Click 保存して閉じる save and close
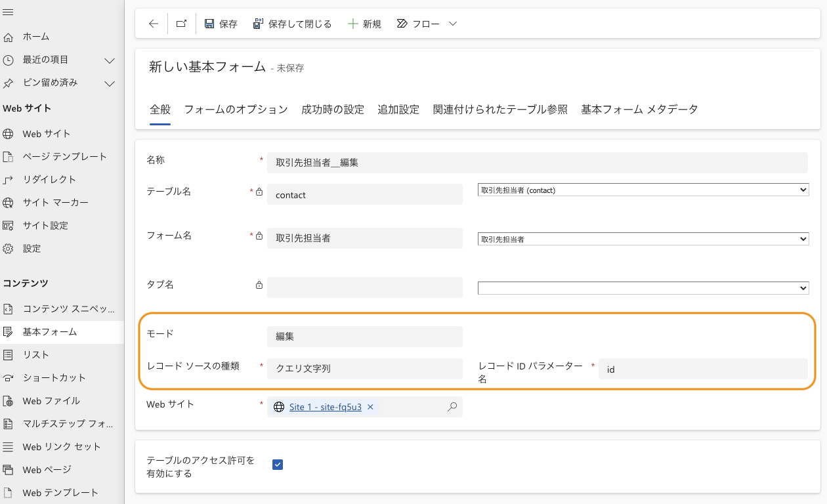The width and height of the screenshot is (827, 504). pyautogui.click(x=293, y=24)
